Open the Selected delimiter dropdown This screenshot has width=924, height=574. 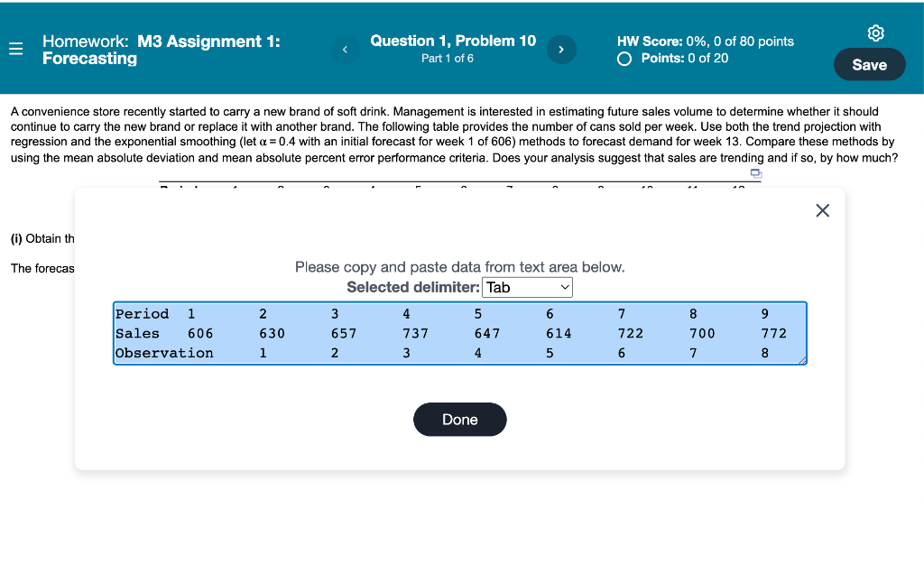pyautogui.click(x=527, y=287)
